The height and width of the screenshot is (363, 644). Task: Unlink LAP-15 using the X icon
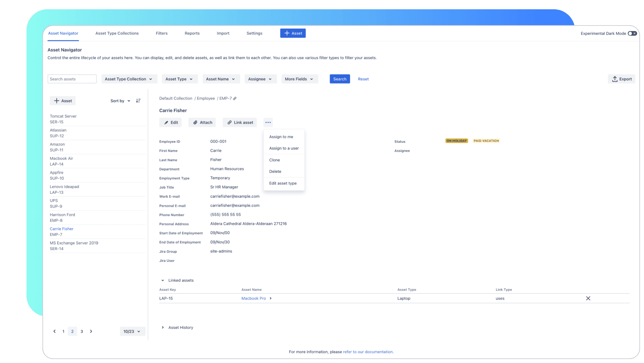coord(588,298)
